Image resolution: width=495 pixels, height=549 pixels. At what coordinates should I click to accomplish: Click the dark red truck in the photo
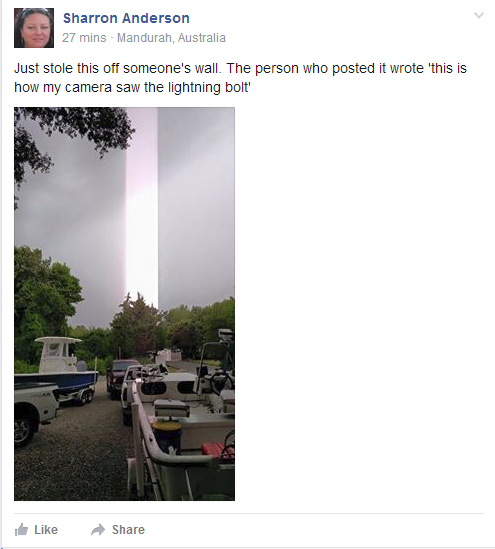click(121, 378)
